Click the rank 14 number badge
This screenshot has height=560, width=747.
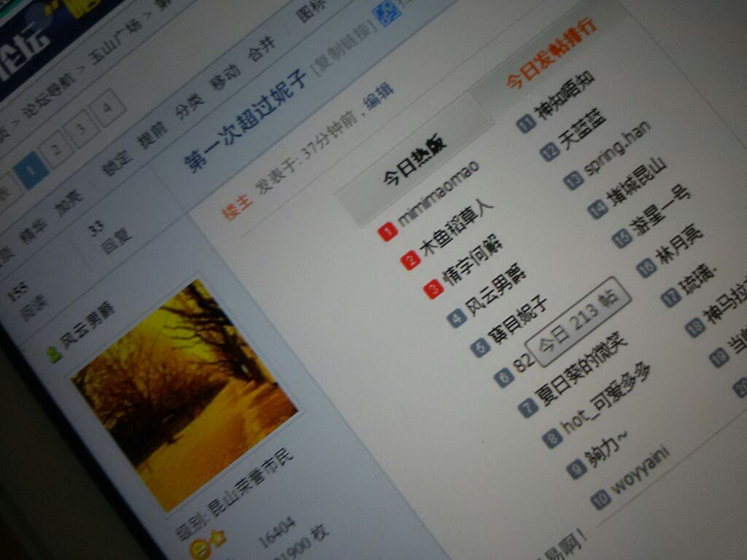pos(597,209)
